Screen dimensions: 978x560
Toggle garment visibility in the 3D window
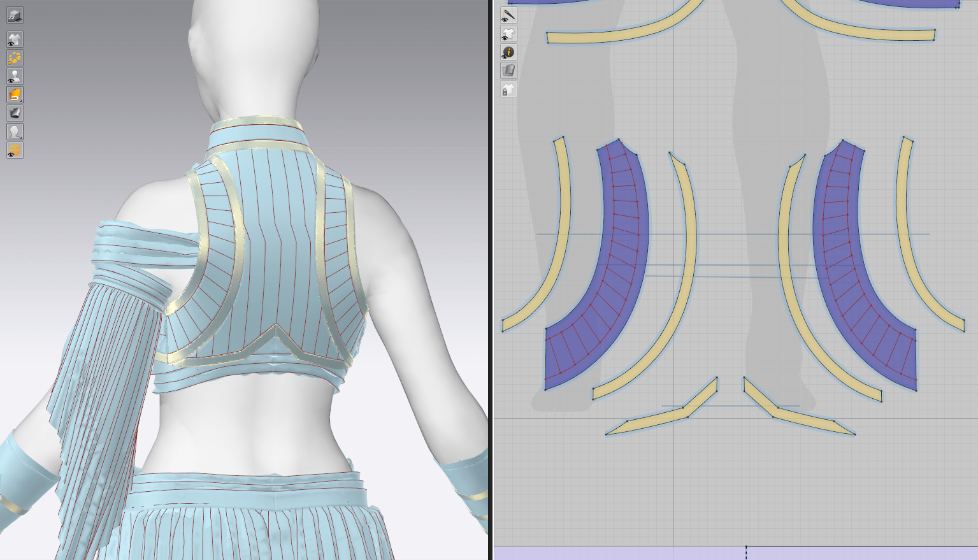tap(15, 39)
